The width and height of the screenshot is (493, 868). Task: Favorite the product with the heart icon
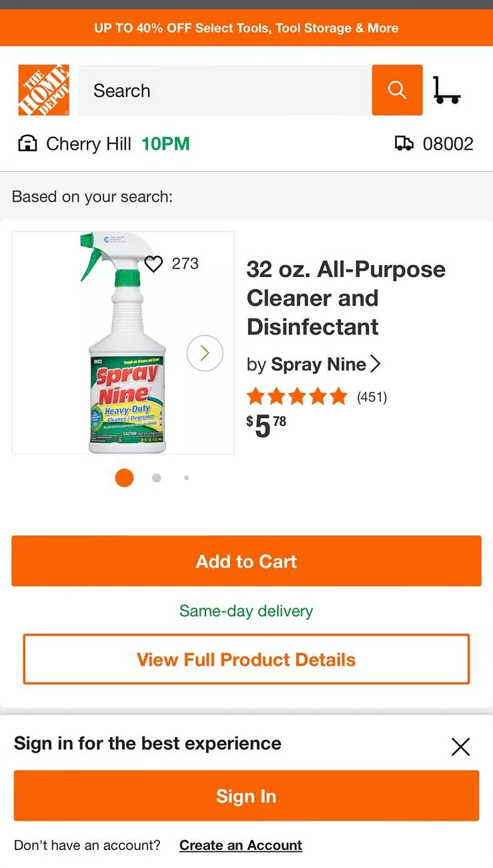[x=153, y=264]
